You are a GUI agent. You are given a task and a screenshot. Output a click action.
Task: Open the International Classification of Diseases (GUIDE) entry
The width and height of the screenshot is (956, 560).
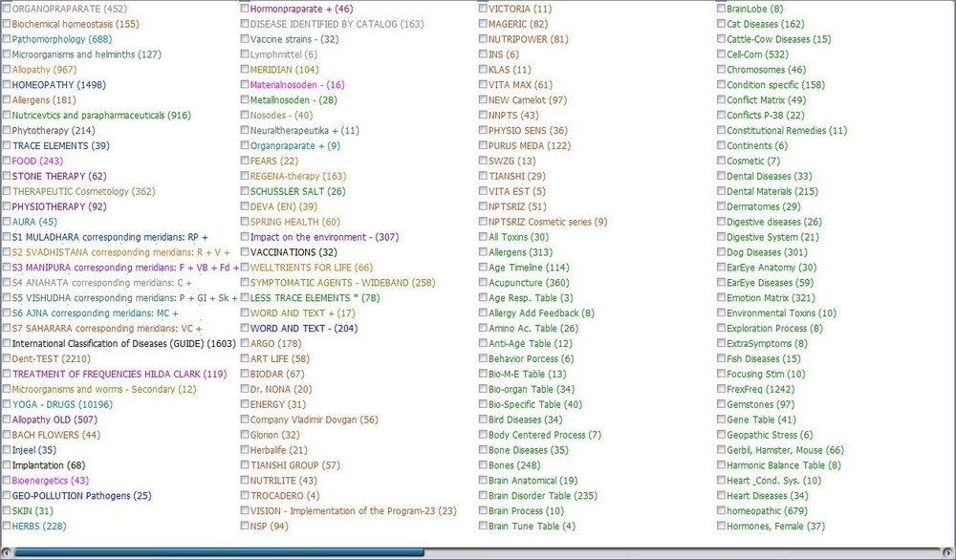[x=123, y=343]
